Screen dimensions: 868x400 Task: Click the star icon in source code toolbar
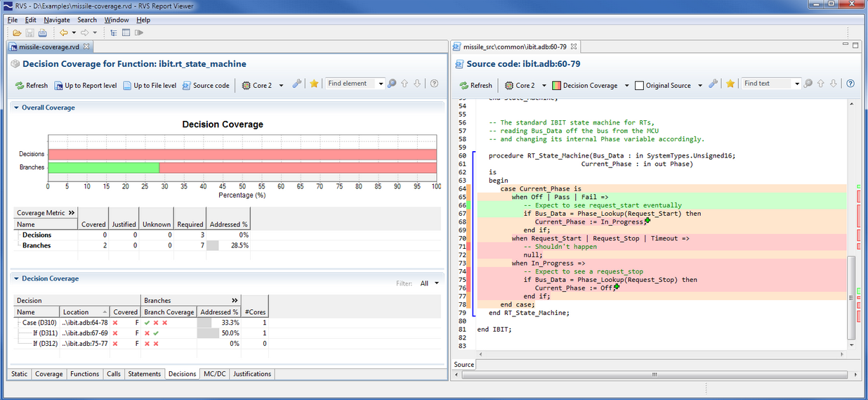coord(730,84)
